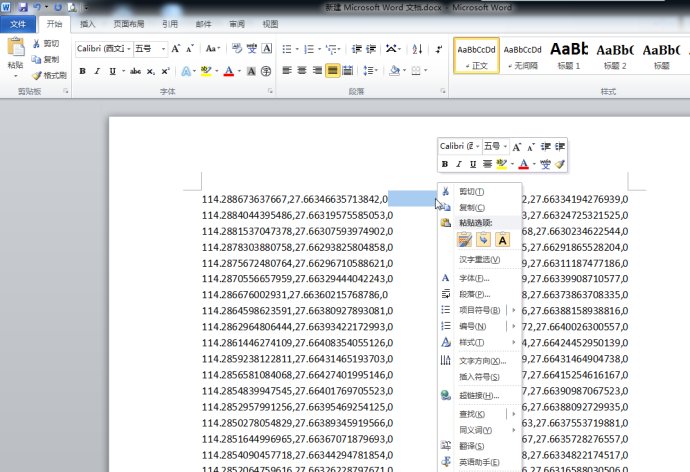Viewport: 690px width, 472px height.
Task: Click the Save icon in quick access toolbar
Action: [x=23, y=7]
